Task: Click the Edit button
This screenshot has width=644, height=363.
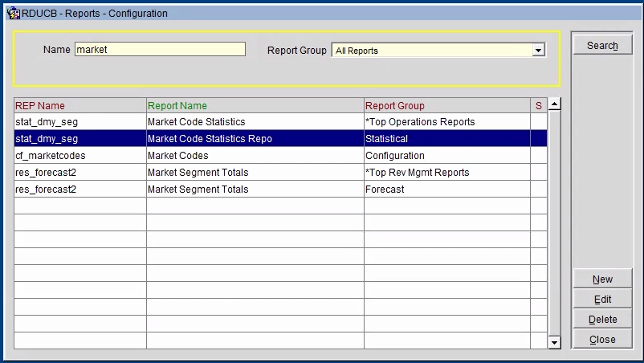Action: click(602, 300)
